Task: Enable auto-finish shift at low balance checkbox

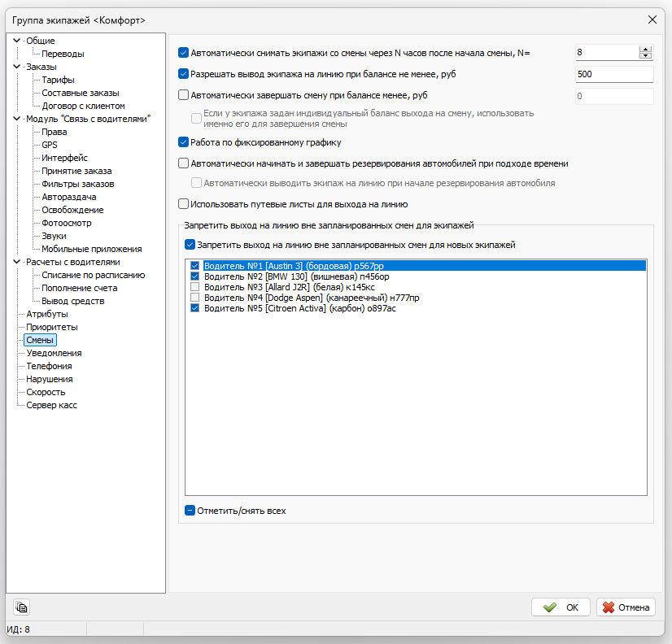Action: coord(183,95)
